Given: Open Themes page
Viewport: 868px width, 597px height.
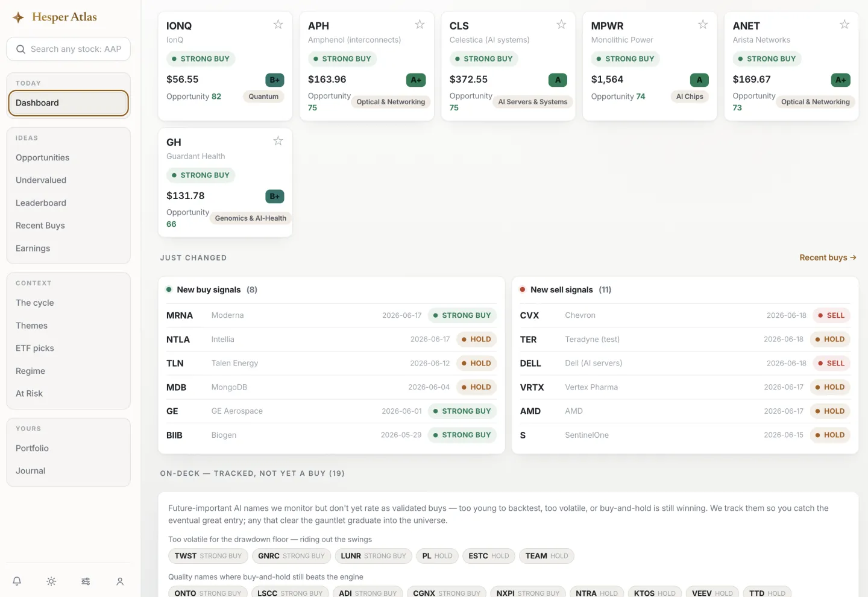Looking at the screenshot, I should [69, 326].
